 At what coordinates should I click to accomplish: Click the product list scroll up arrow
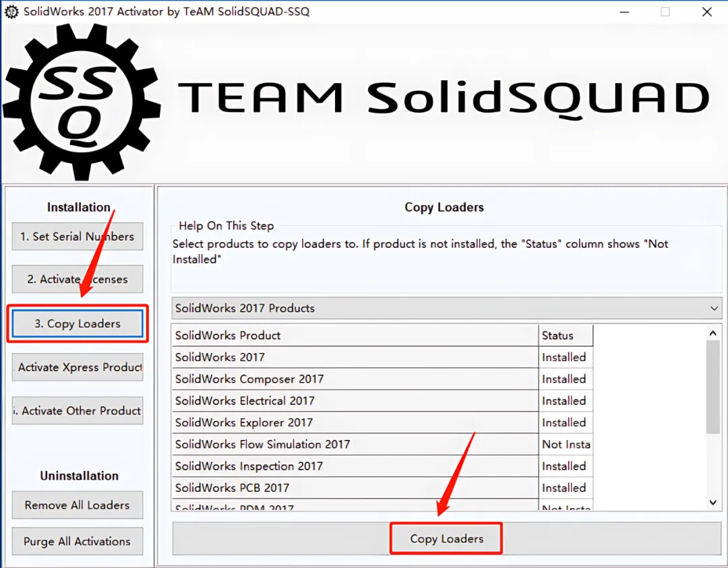click(x=713, y=333)
